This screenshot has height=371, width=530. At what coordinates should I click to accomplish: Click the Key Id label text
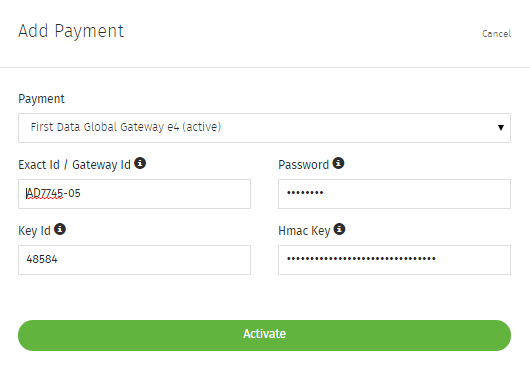34,231
